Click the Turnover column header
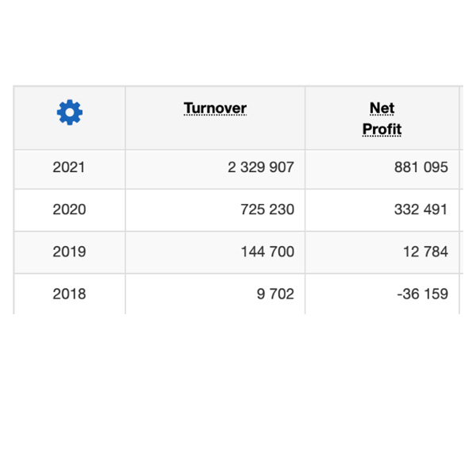The width and height of the screenshot is (476, 476). point(215,109)
